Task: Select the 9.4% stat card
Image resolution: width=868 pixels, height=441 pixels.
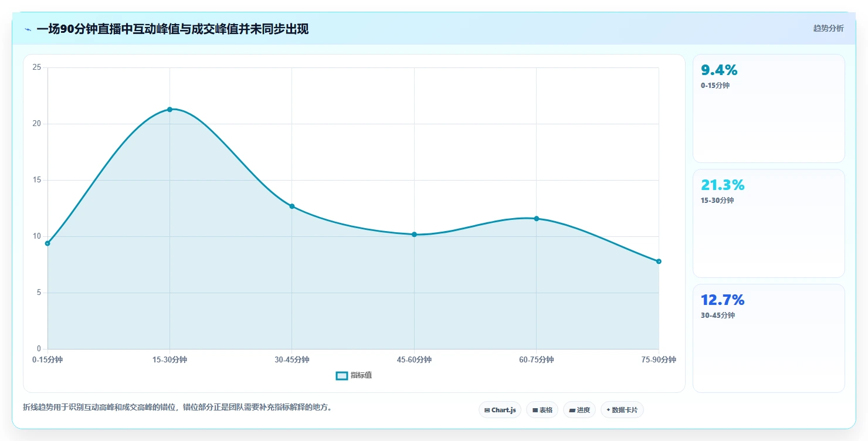Action: (768, 108)
